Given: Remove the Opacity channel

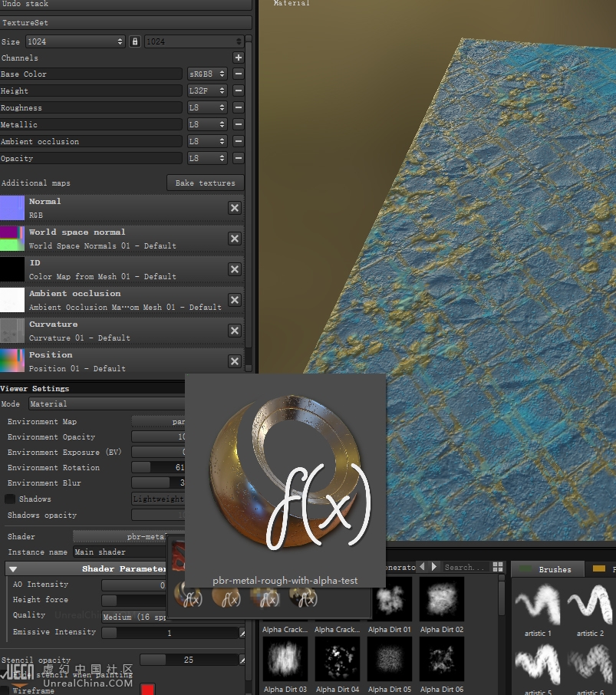Looking at the screenshot, I should point(239,159).
